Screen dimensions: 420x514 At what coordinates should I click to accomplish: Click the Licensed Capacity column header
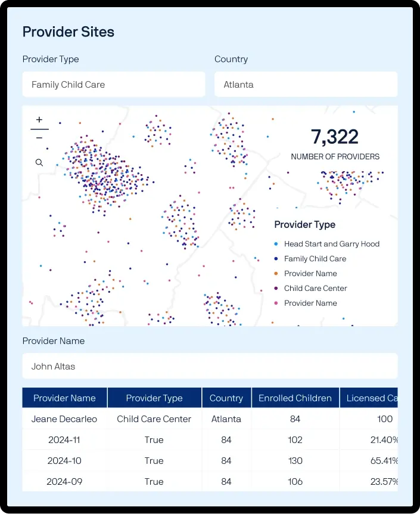(369, 398)
